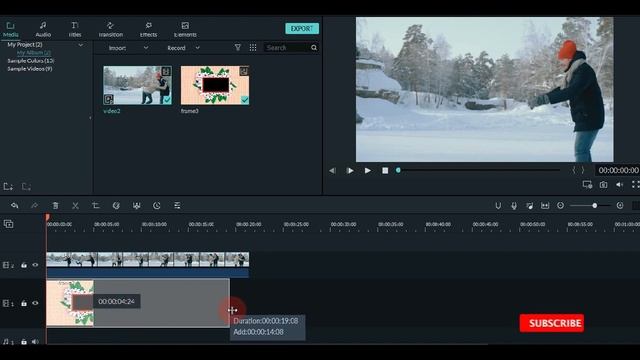Select the video clip on track 2
Screen dimensions: 640x360
click(148, 265)
